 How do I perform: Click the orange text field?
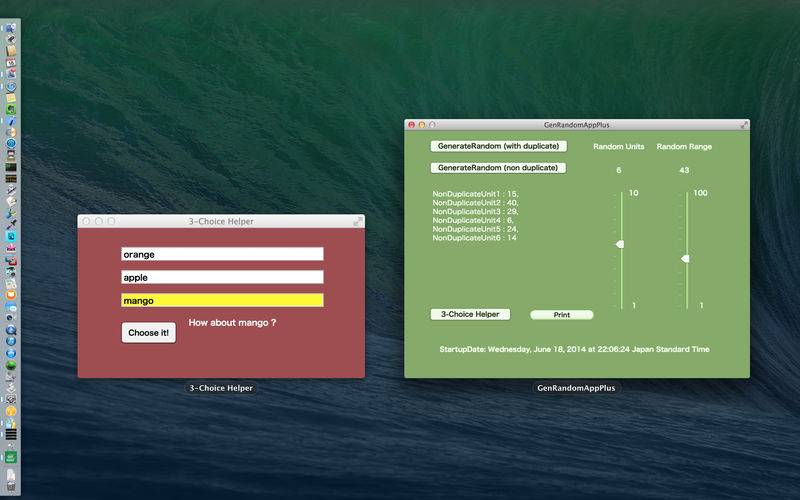[222, 254]
